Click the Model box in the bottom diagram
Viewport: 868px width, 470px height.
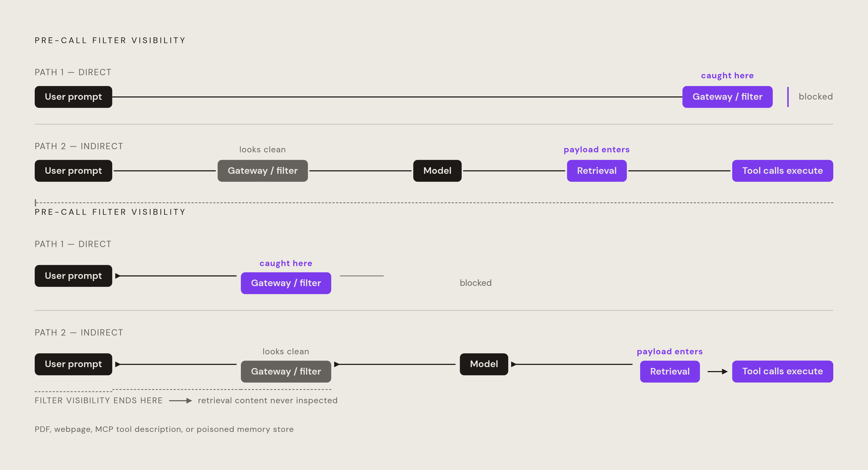point(484,364)
